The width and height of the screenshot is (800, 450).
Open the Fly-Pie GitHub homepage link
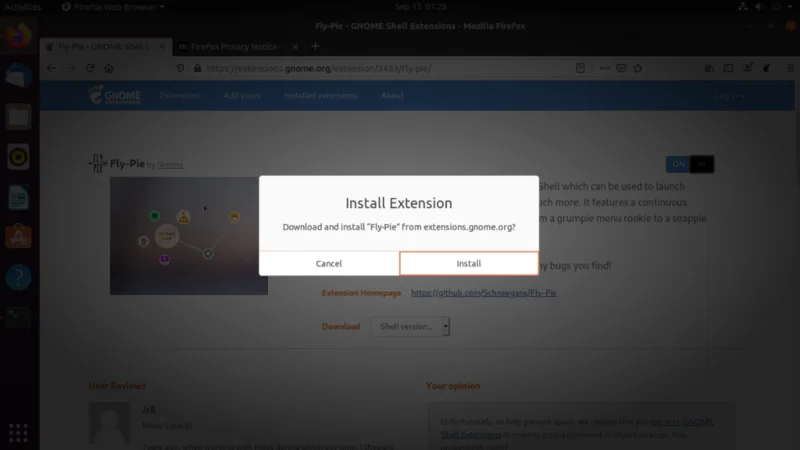[x=484, y=293]
